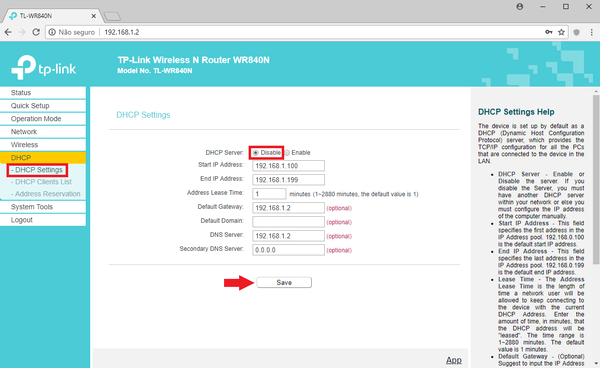Click the DNS Server field
The height and width of the screenshot is (368, 600).
[289, 236]
